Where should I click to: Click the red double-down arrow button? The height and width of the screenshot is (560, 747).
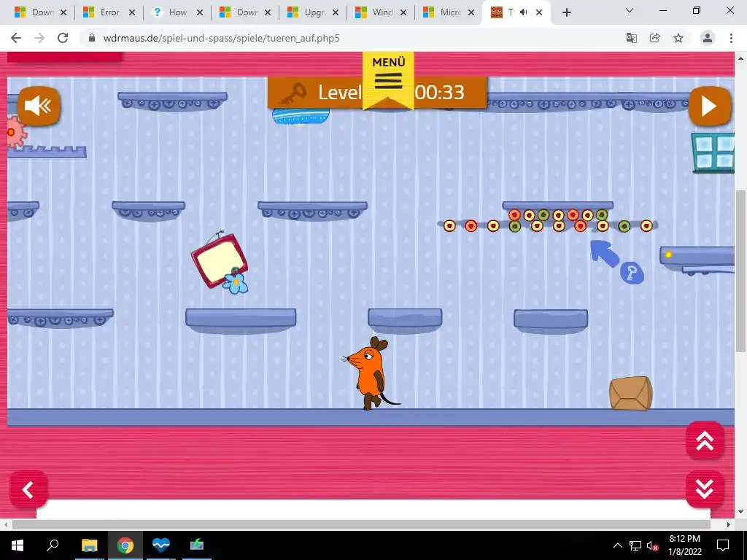705,489
